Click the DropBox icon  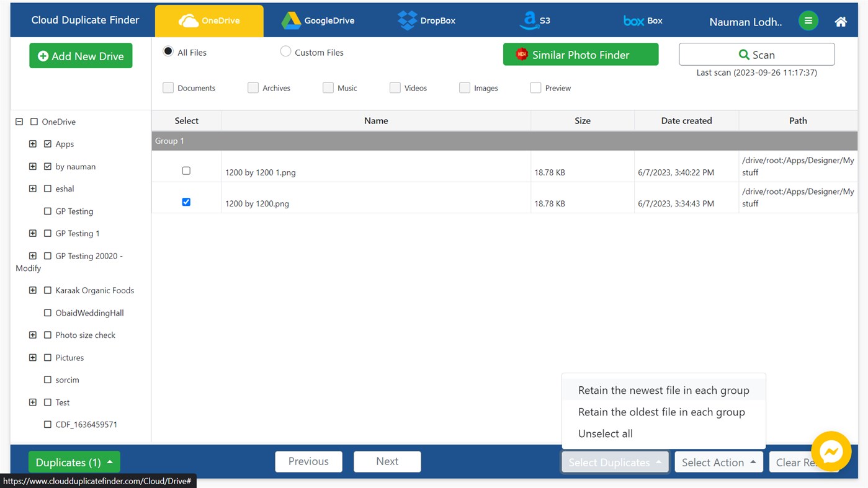point(406,20)
